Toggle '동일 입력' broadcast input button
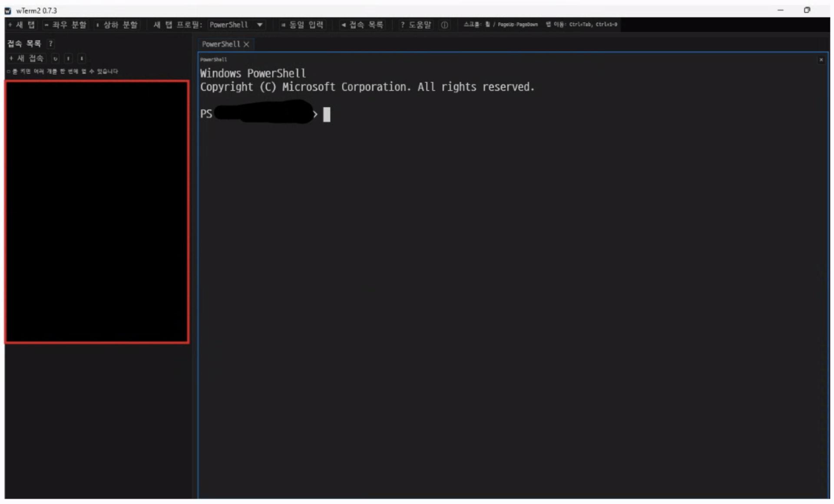 coord(302,25)
